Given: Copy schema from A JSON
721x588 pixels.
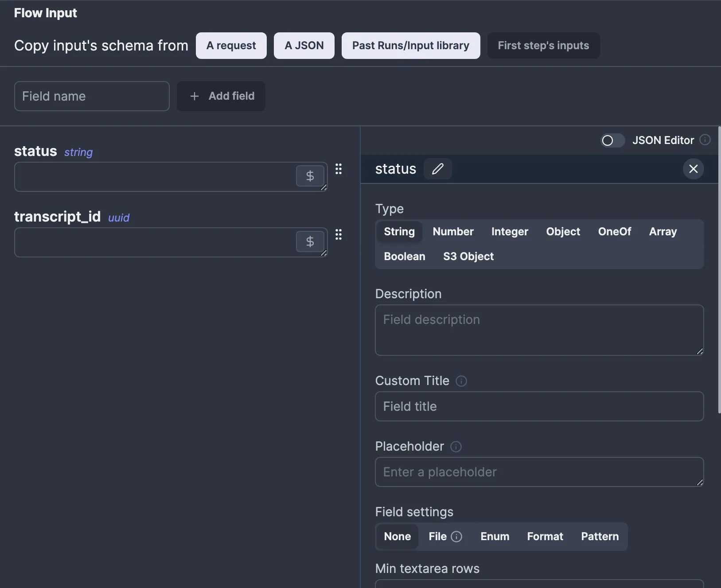Looking at the screenshot, I should tap(304, 46).
